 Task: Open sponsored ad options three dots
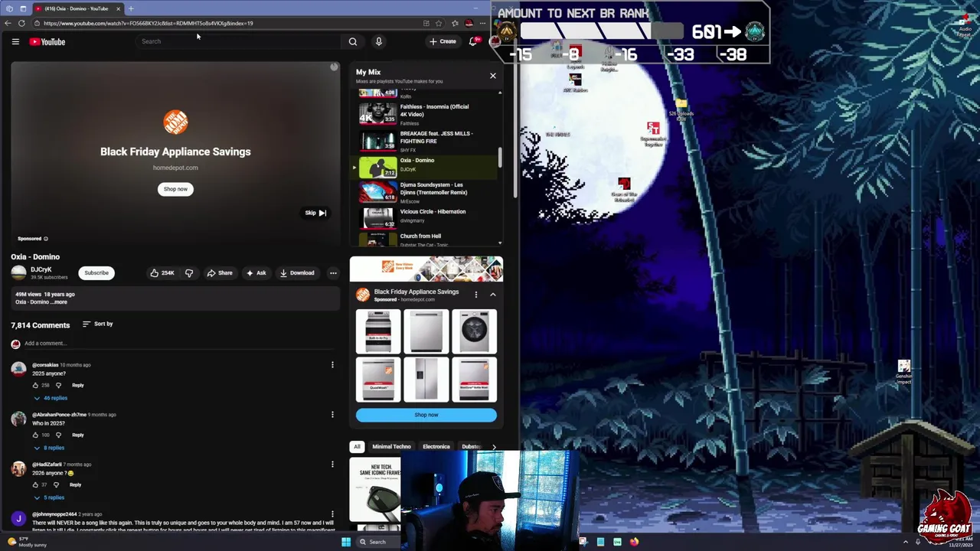pos(475,295)
